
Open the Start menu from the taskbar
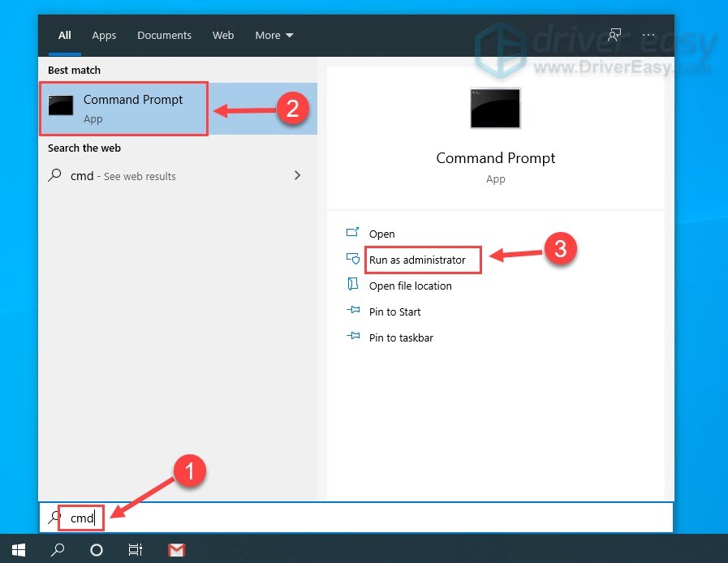[x=18, y=549]
